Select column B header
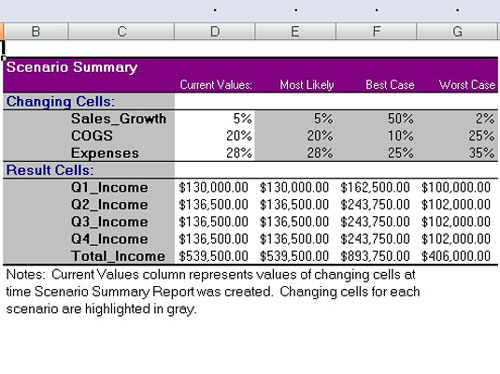Screen dimensions: 500x374 tap(36, 32)
